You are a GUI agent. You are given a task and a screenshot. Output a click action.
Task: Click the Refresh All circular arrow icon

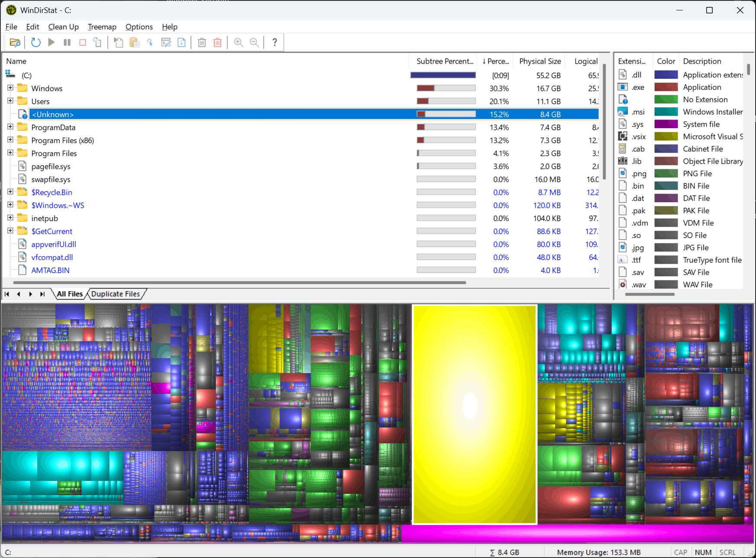[36, 42]
